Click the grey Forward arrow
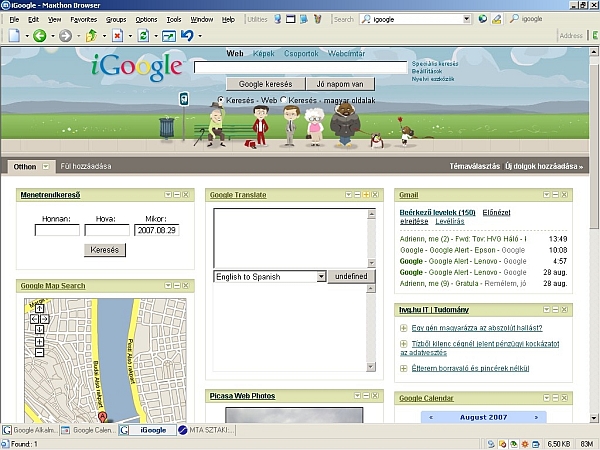Image resolution: width=600 pixels, height=450 pixels. click(65, 36)
